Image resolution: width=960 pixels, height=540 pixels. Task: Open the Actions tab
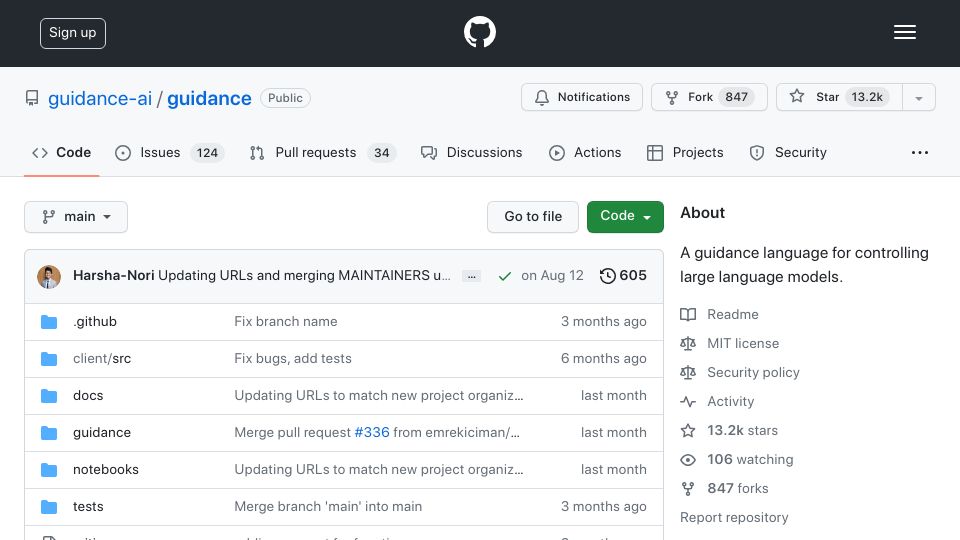[585, 152]
